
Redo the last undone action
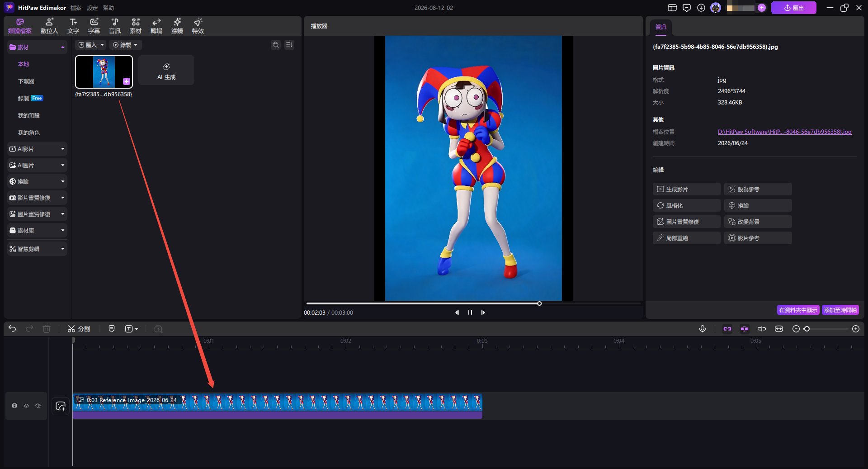pos(29,329)
